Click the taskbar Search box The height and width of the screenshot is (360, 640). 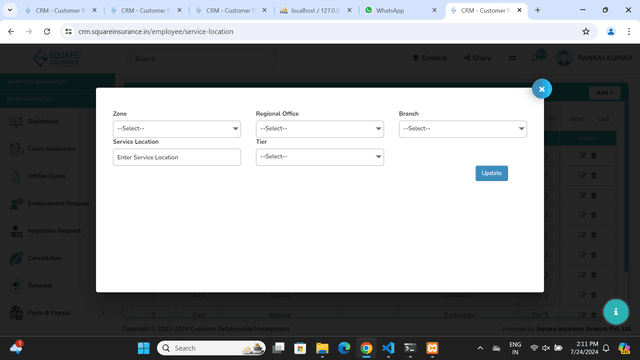pyautogui.click(x=211, y=348)
